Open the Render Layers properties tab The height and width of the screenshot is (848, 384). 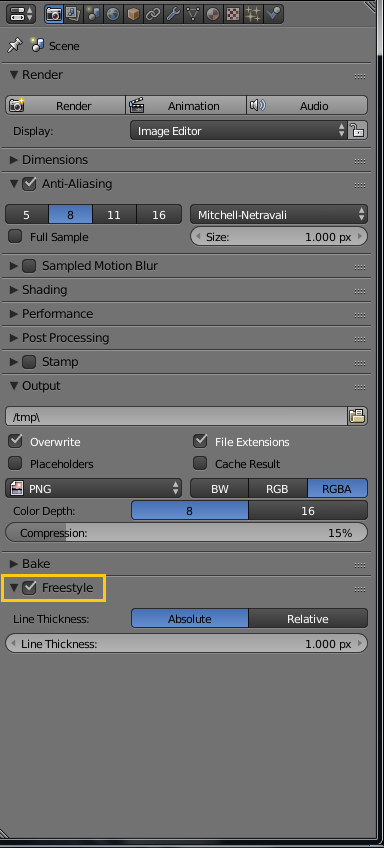(x=72, y=14)
